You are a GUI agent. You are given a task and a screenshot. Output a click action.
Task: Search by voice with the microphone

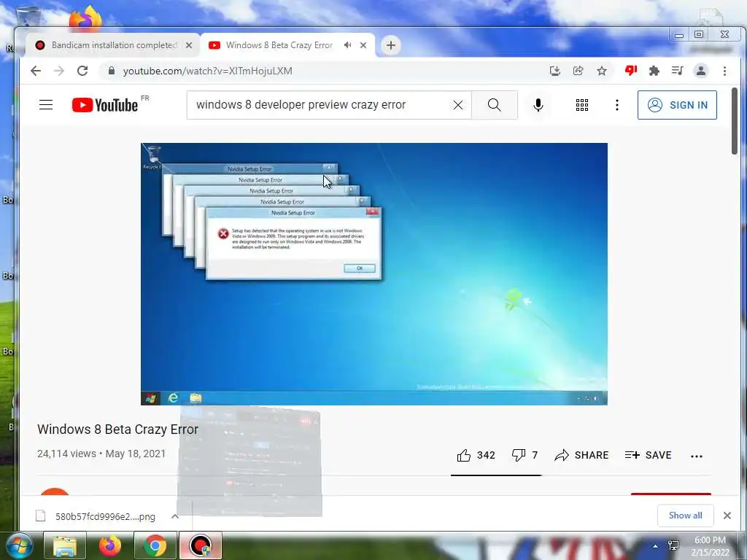coord(538,105)
